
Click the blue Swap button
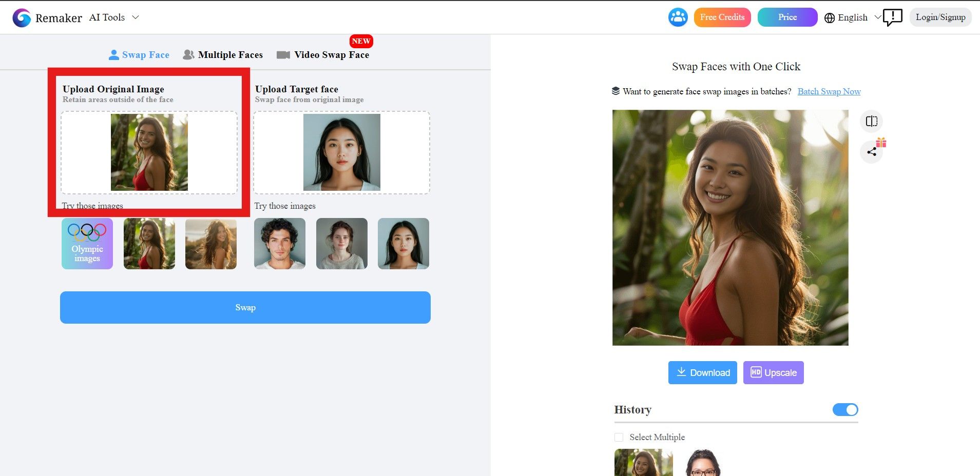pos(245,308)
